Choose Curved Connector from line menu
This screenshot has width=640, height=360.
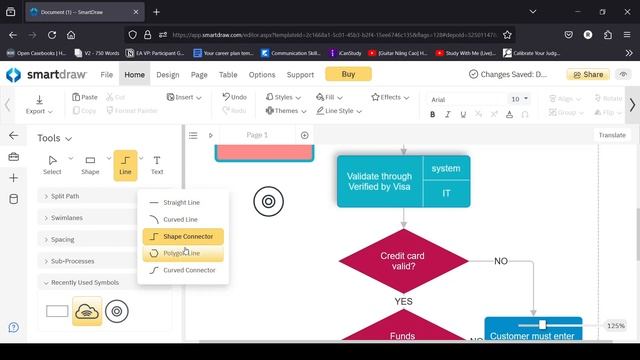pyautogui.click(x=183, y=270)
